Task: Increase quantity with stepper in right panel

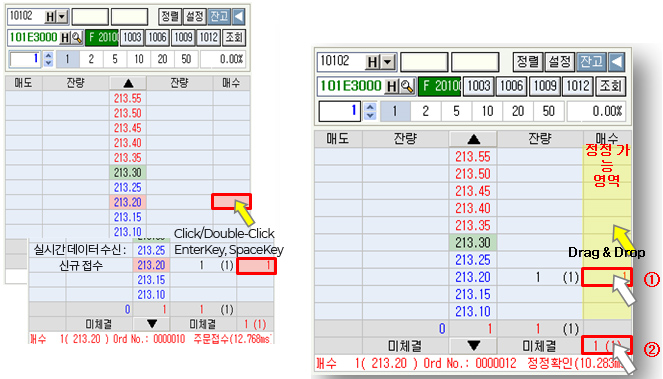Action: coord(370,107)
